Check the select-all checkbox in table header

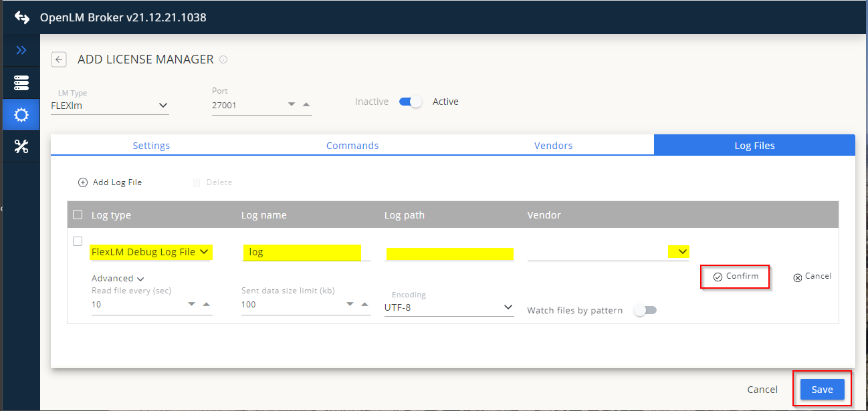coord(78,215)
